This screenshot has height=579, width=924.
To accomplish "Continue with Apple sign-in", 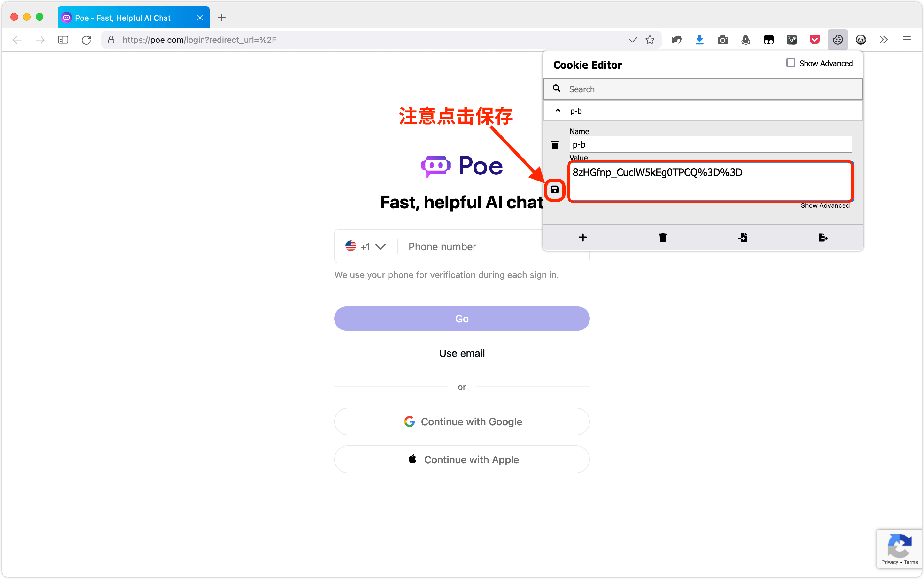I will point(462,459).
